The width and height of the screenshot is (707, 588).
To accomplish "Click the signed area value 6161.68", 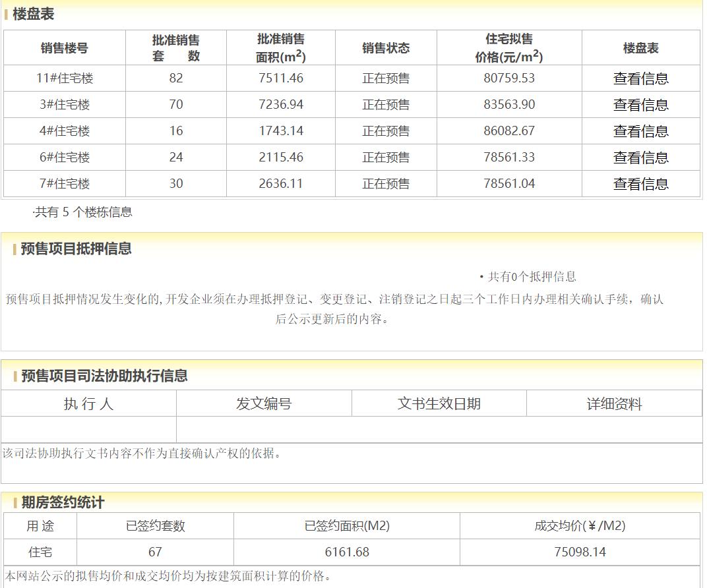I will 347,552.
